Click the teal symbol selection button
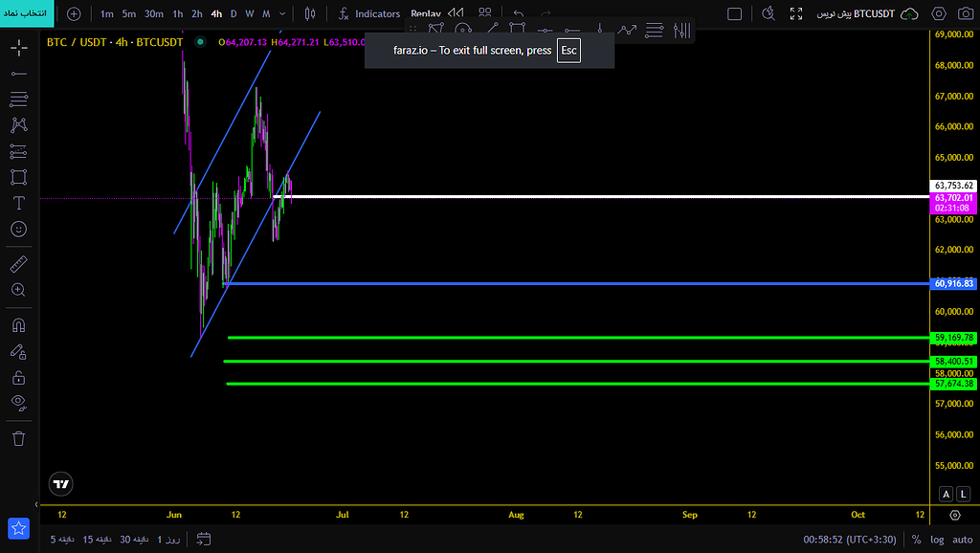Screen dimensions: 980x553 (27, 13)
